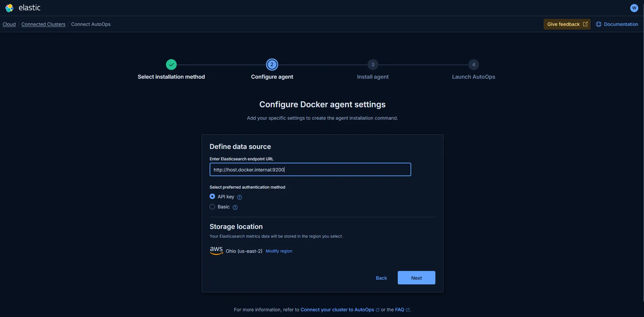The image size is (644, 317).
Task: Click the green completed step checkmark
Action: tap(171, 65)
